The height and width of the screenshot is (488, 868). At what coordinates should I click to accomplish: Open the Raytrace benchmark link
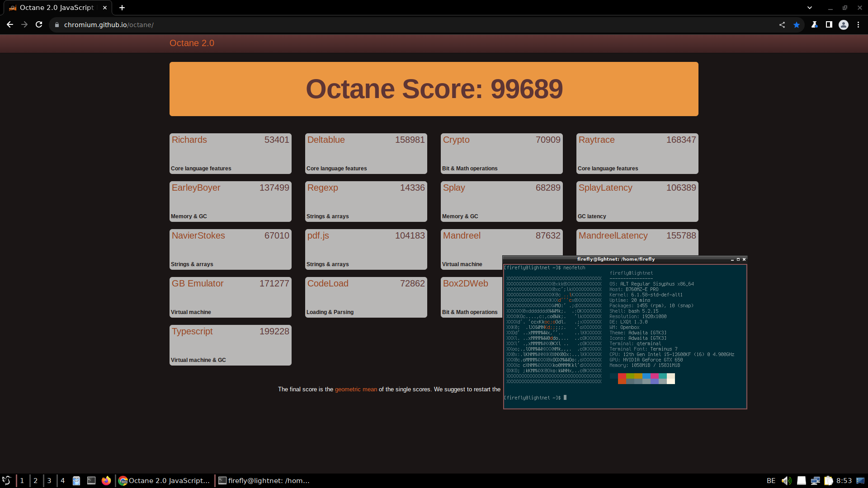[x=597, y=140]
